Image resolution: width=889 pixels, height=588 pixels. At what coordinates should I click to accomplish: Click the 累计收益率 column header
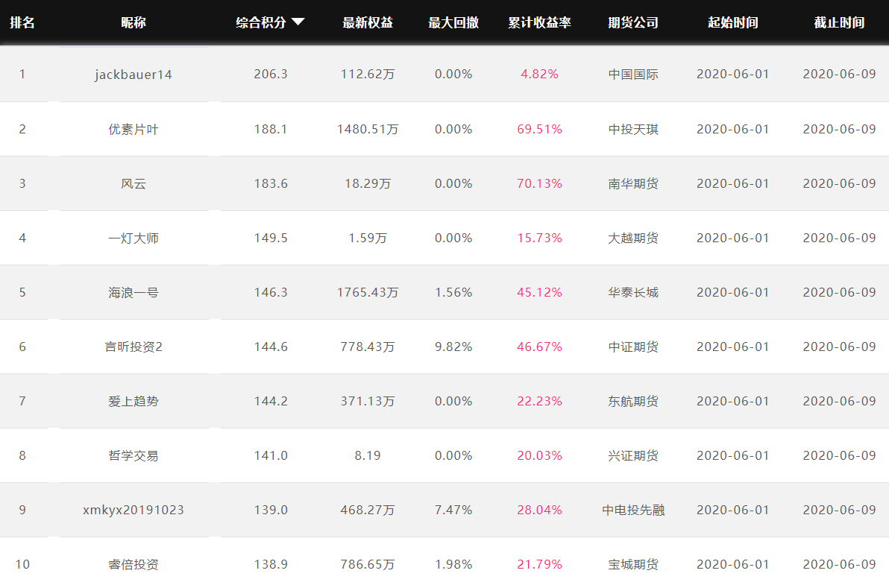coord(539,22)
